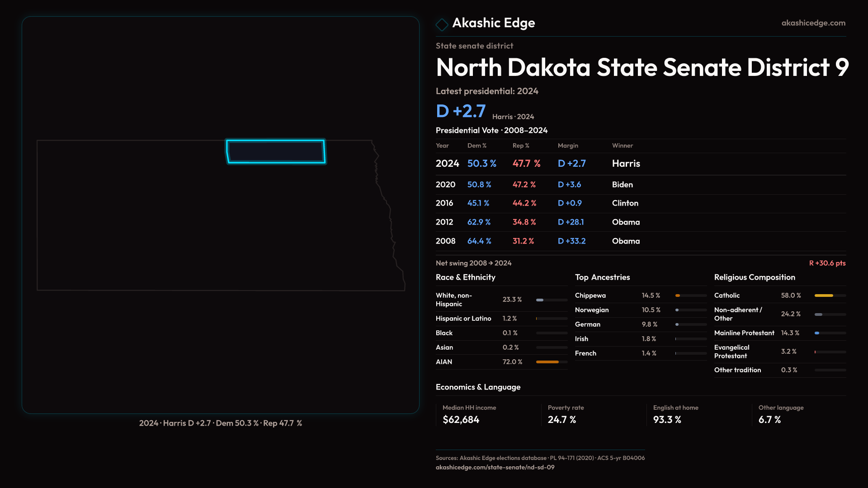868x488 pixels.
Task: Click the Margin column header
Action: point(568,145)
